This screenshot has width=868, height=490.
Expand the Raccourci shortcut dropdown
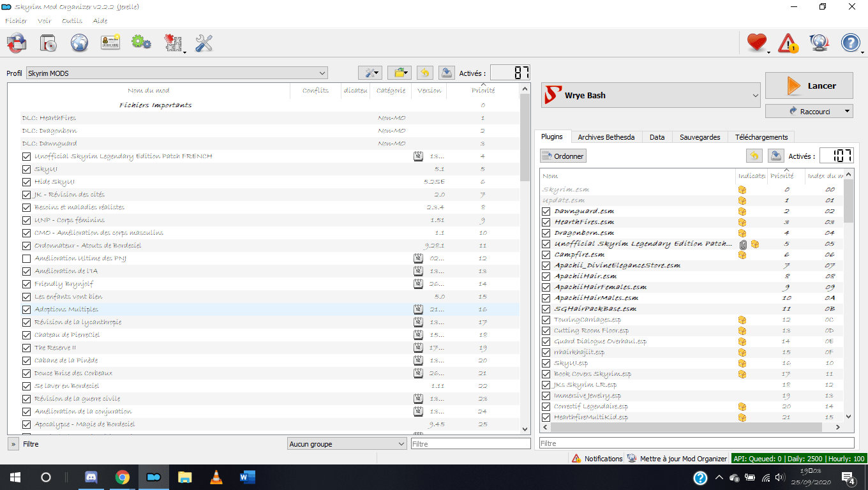pos(809,111)
